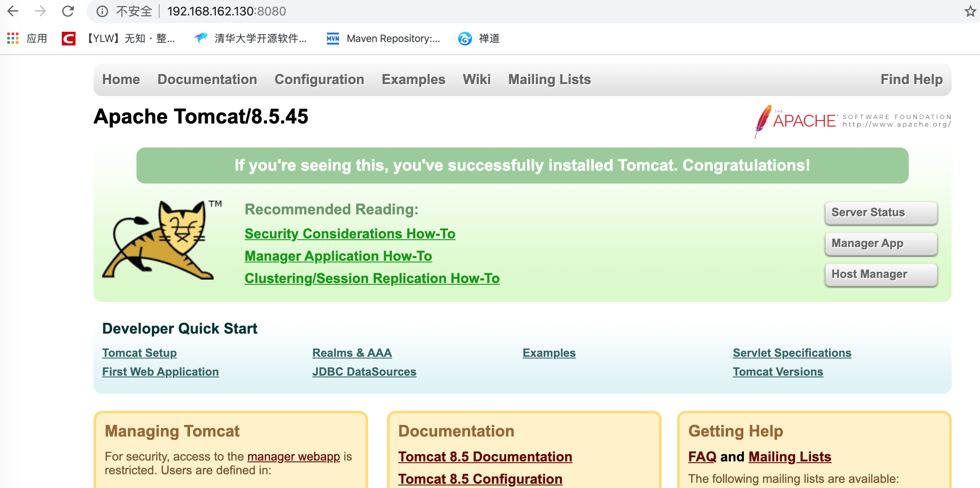Click the manager webapp link
Screen dimensions: 980x488
coord(293,457)
